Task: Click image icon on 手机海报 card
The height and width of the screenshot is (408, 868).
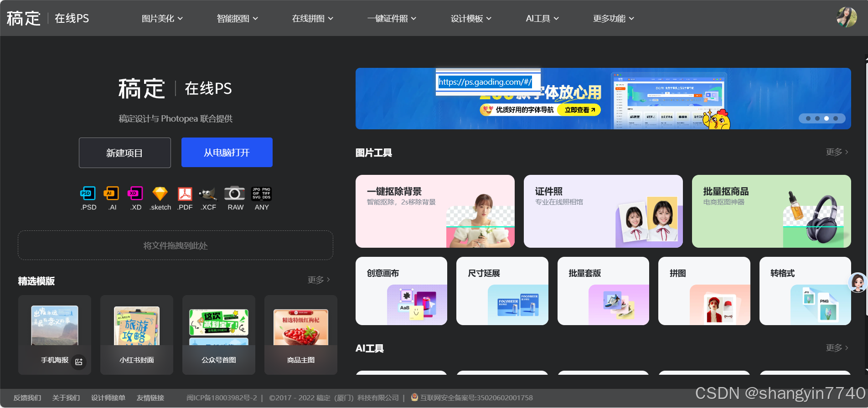Action: point(79,362)
